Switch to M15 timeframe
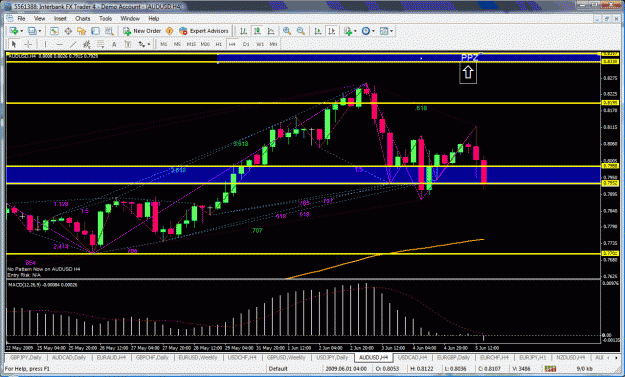625x377 pixels. click(x=191, y=44)
